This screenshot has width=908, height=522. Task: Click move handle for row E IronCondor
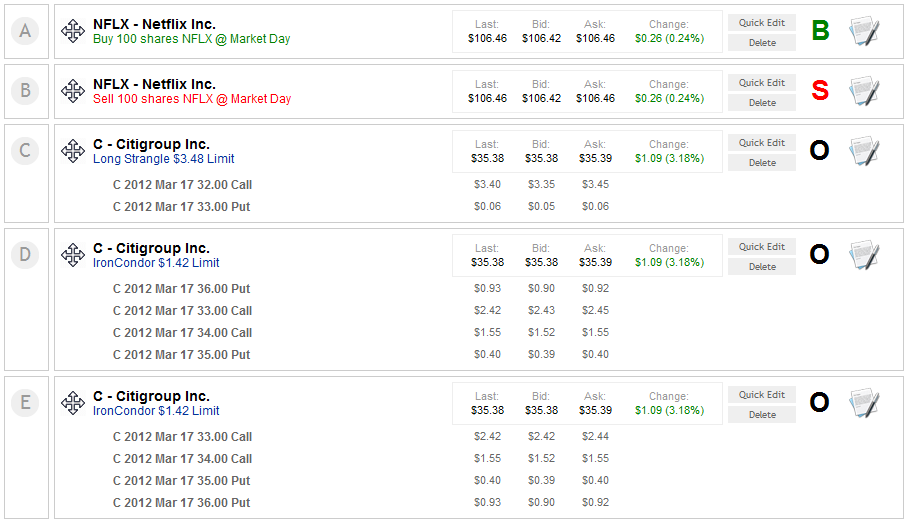pyautogui.click(x=73, y=403)
